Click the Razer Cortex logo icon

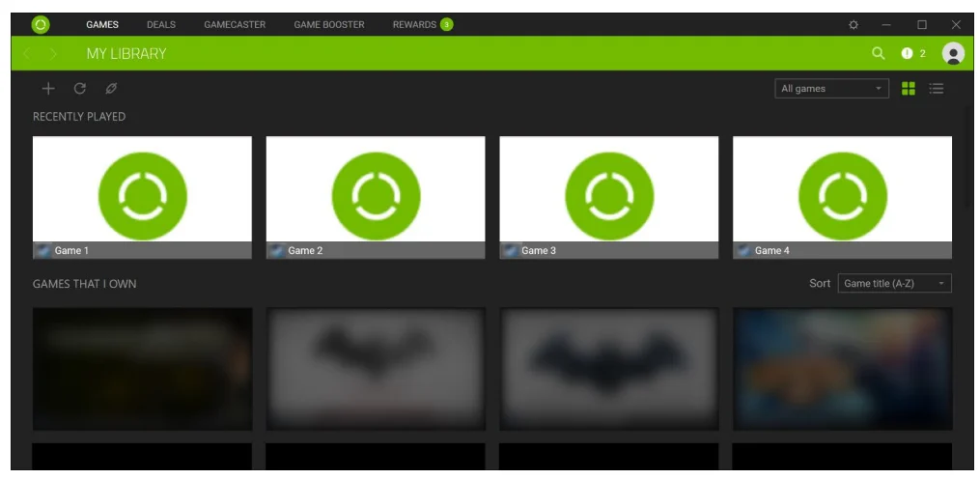[x=40, y=25]
